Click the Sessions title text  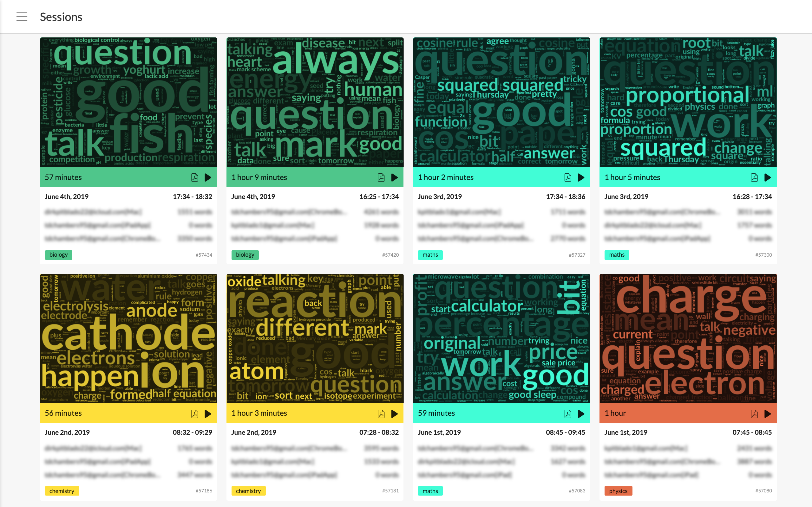(61, 16)
